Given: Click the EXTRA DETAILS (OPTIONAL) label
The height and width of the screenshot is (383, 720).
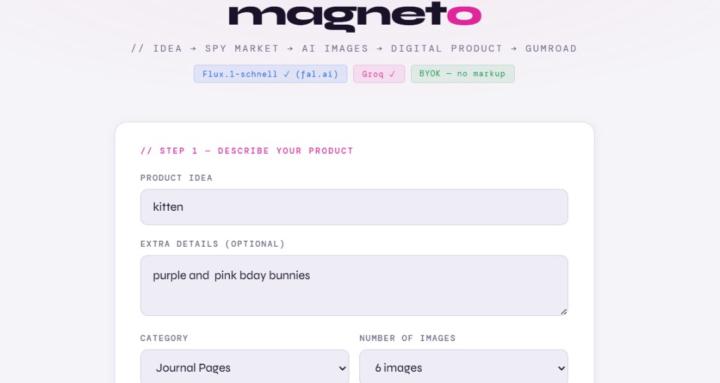Looking at the screenshot, I should 213,244.
